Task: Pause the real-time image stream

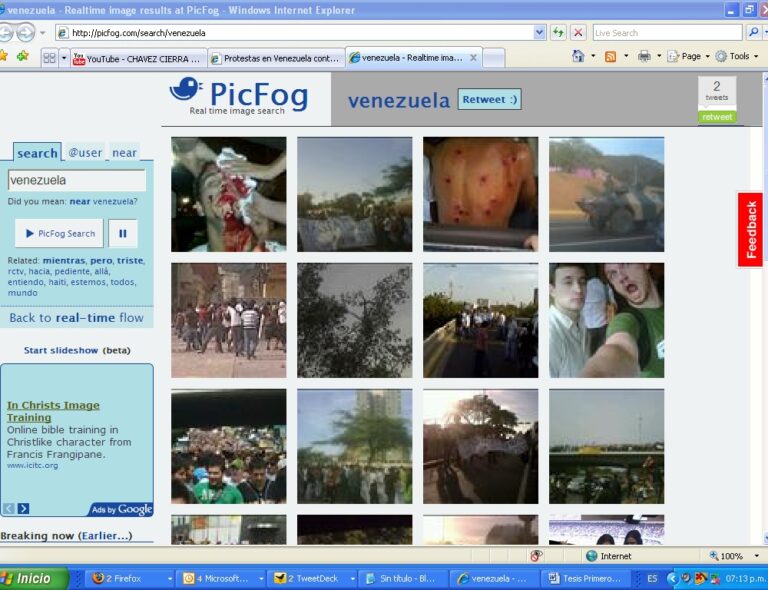Action: click(123, 234)
